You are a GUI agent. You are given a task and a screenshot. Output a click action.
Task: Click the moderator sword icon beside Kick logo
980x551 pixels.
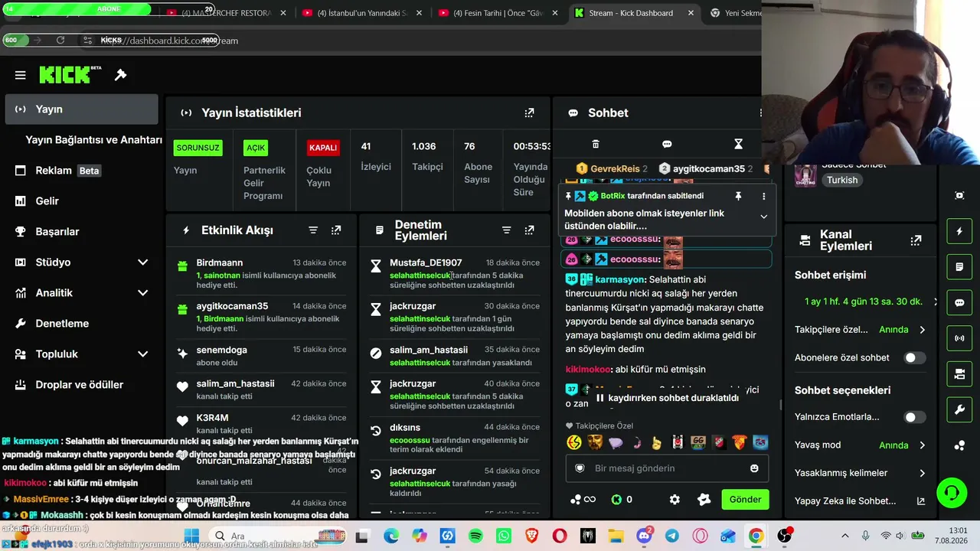point(120,75)
